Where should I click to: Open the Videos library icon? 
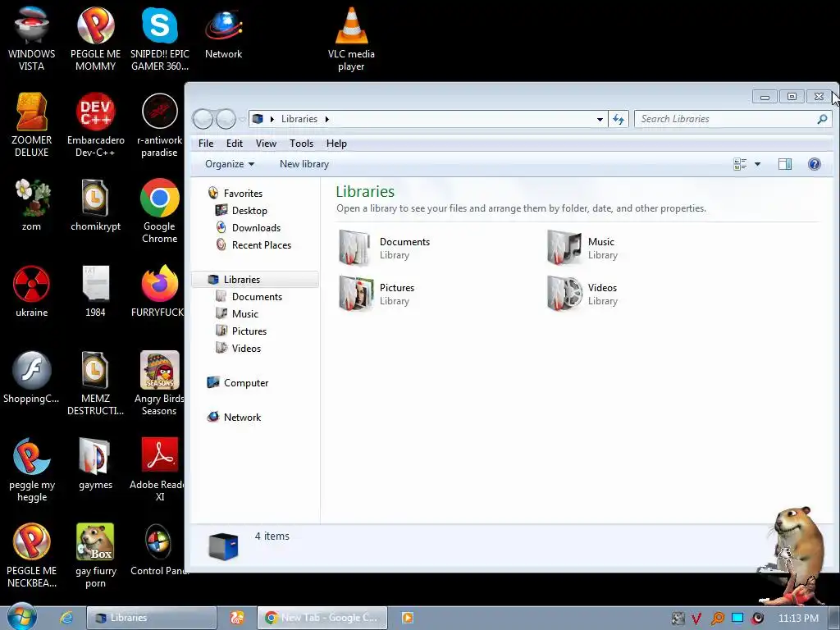coord(564,294)
